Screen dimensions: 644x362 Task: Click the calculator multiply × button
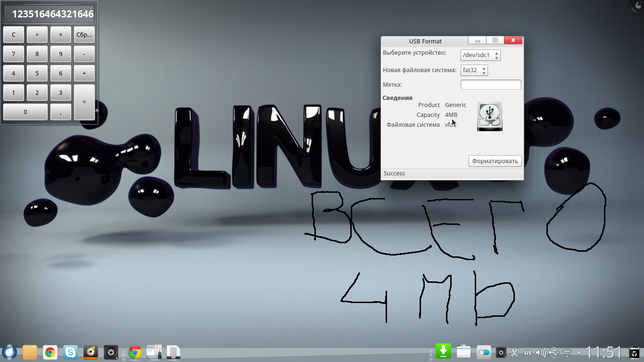[x=61, y=34]
